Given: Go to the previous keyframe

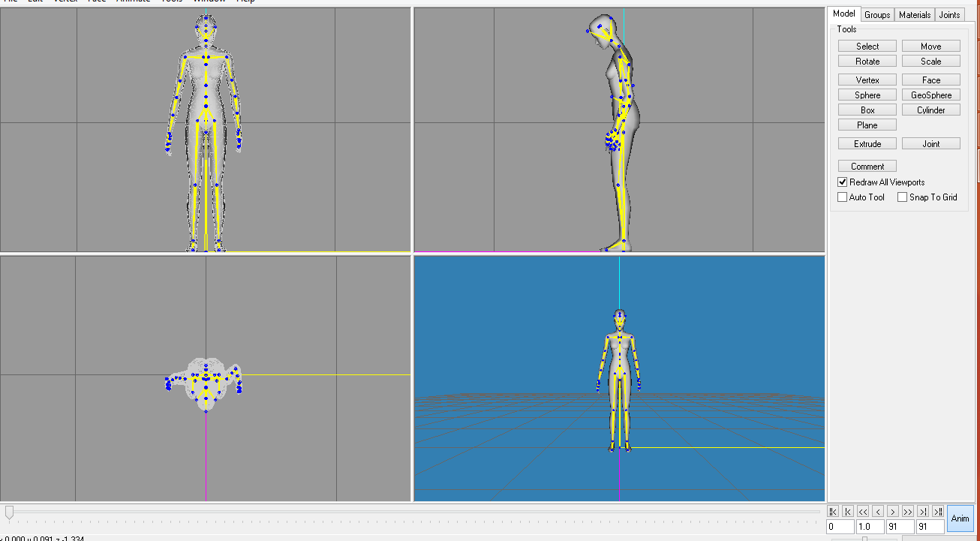Looking at the screenshot, I should pyautogui.click(x=848, y=511).
